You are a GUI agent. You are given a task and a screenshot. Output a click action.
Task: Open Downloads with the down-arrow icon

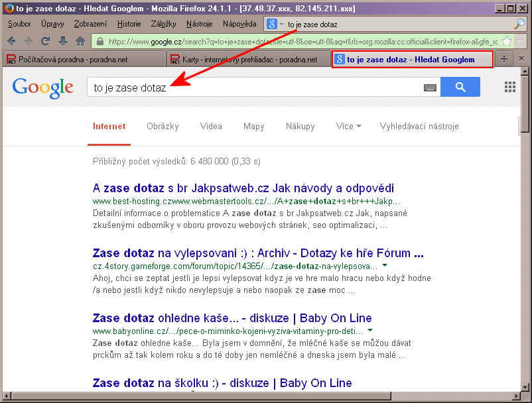point(63,41)
